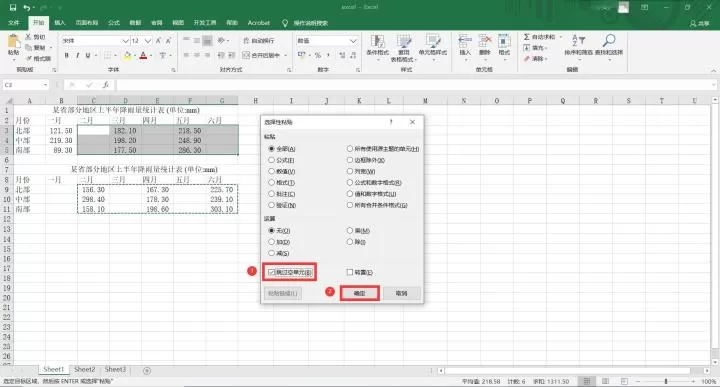Enable the Transpose checkbox
Image resolution: width=720 pixels, height=387 pixels.
350,272
